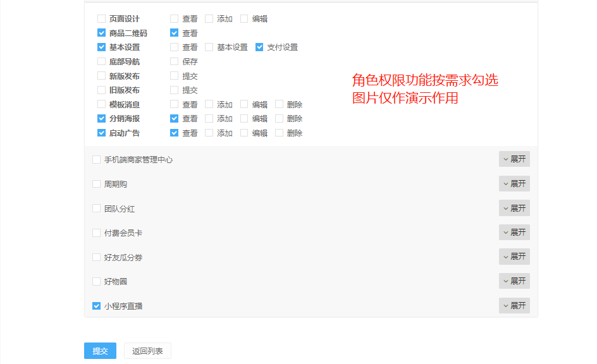Image resolution: width=597 pixels, height=364 pixels.
Task: Check 查看 in the 页面设计 row
Action: click(174, 18)
